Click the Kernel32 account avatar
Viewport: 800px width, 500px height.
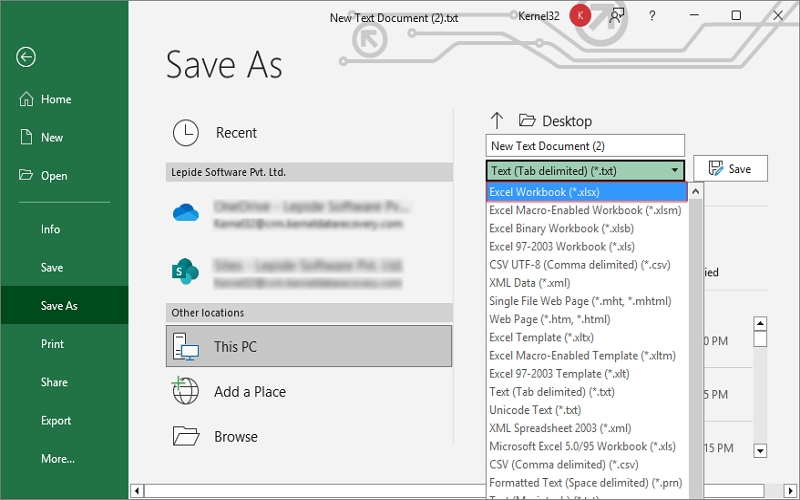click(x=580, y=16)
